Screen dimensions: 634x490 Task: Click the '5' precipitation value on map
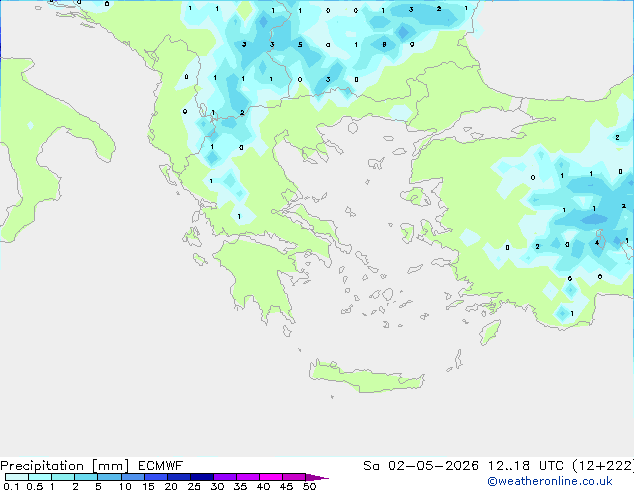300,44
